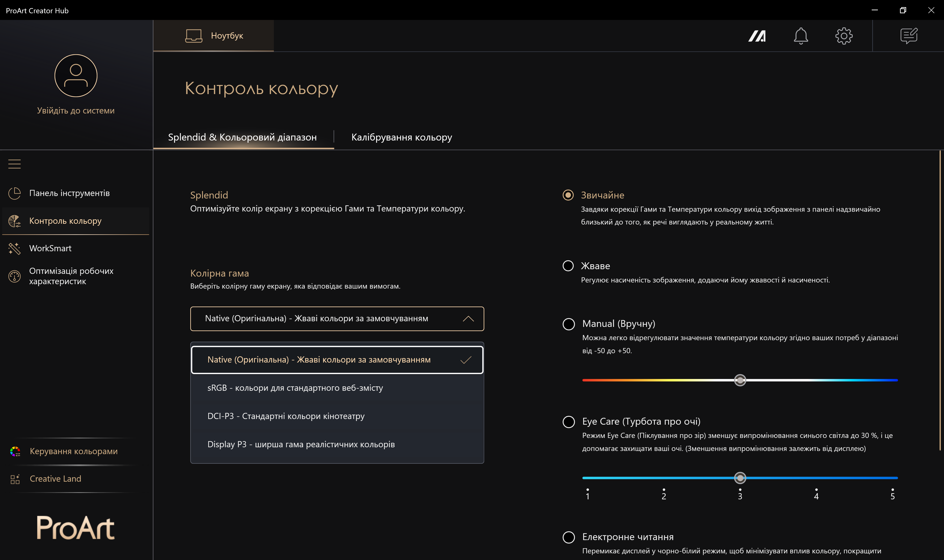Switch to Калібрування кольору tab
Viewport: 944px width, 560px height.
pos(401,137)
